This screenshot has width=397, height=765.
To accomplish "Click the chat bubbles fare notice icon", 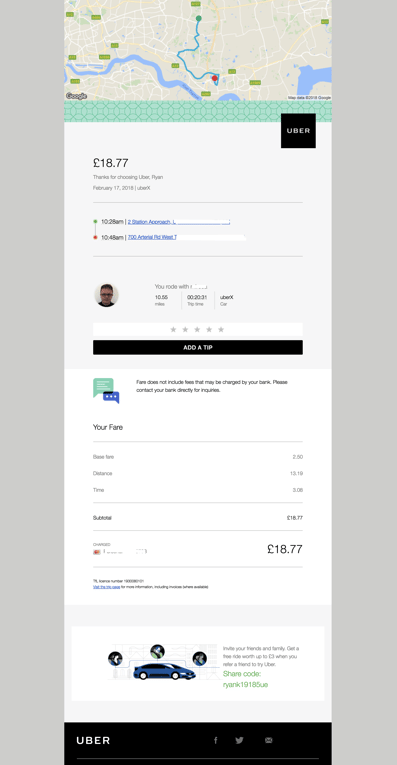I will click(x=106, y=391).
